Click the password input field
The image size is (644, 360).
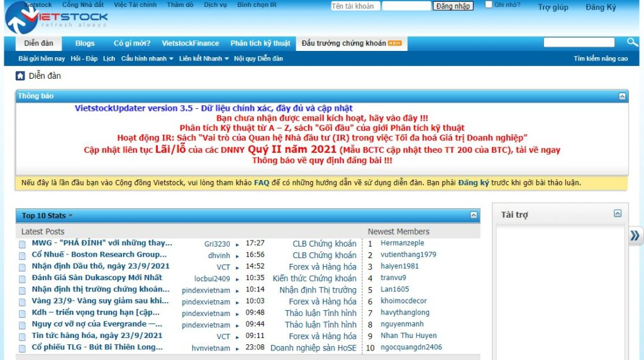[x=406, y=6]
